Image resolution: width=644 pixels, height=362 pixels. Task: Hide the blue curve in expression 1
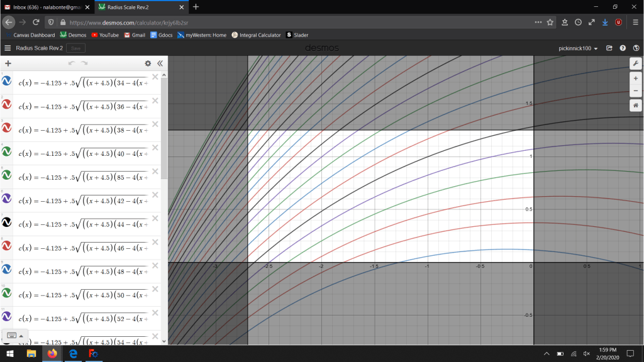coord(7,81)
